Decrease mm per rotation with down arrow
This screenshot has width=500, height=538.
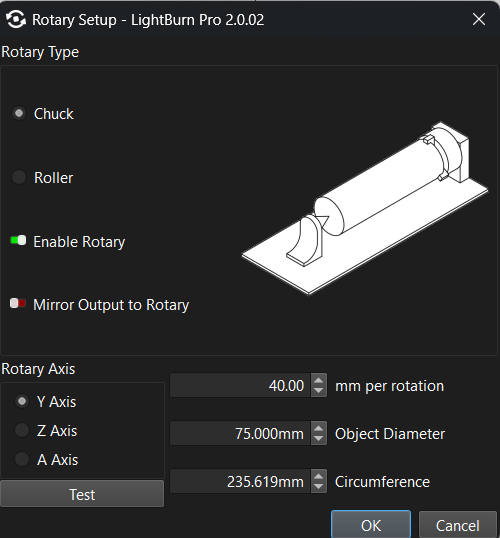pos(318,391)
